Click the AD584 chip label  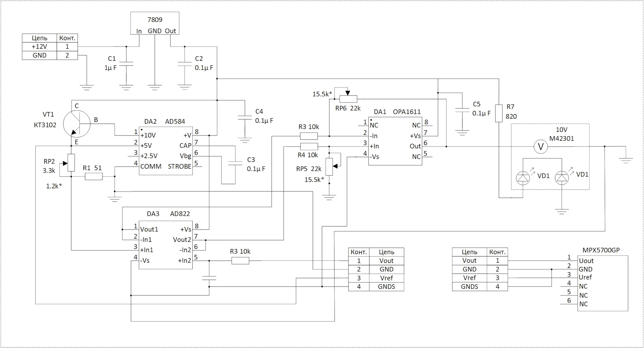[x=175, y=122]
